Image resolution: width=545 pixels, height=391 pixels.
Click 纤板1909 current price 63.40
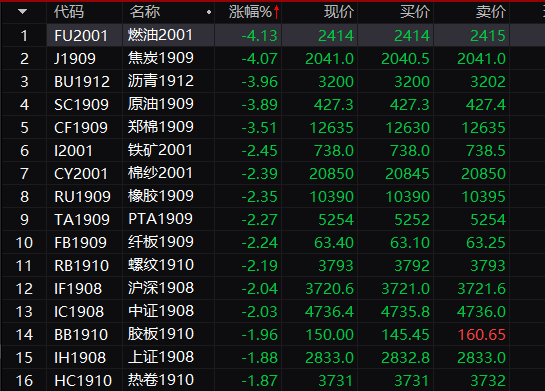334,243
